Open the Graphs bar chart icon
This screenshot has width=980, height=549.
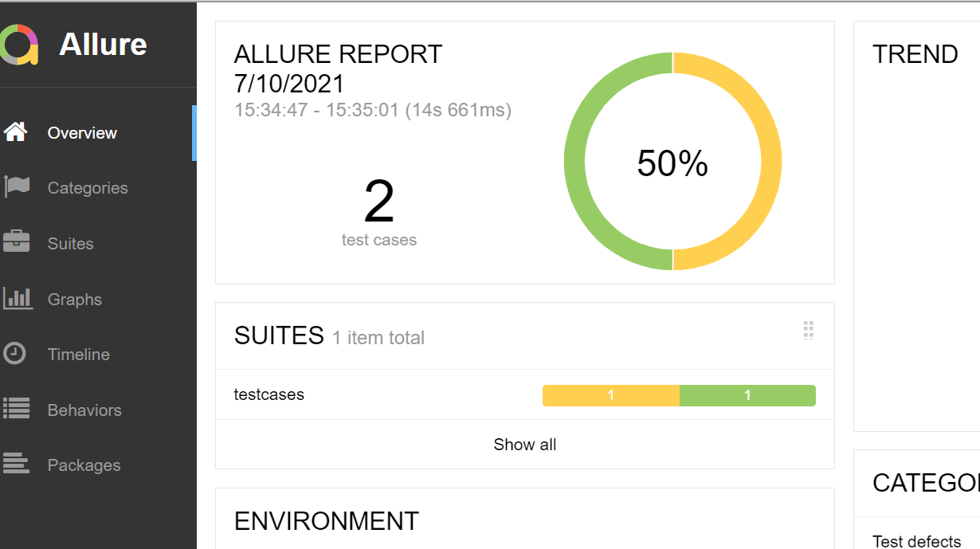[18, 299]
